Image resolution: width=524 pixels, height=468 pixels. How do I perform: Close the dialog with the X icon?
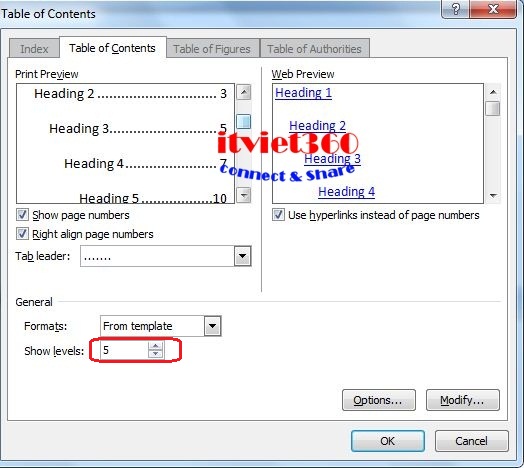493,9
